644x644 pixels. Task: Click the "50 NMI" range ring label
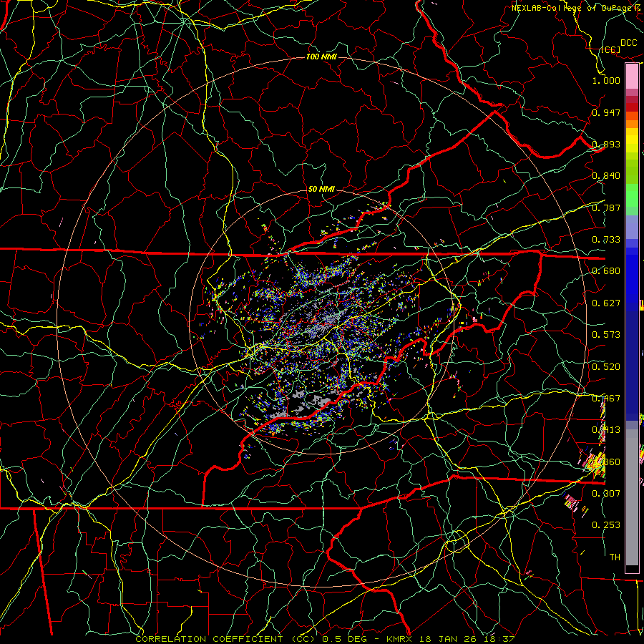[321, 189]
